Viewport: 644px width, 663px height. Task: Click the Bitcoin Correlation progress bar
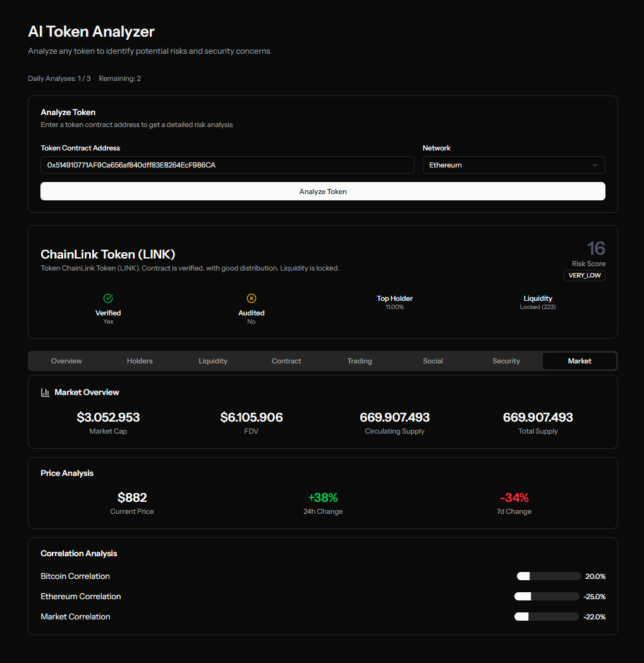[549, 576]
